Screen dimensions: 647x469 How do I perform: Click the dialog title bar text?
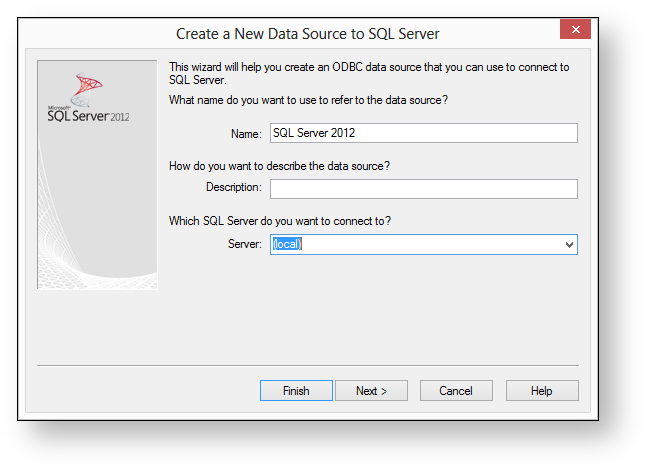307,33
